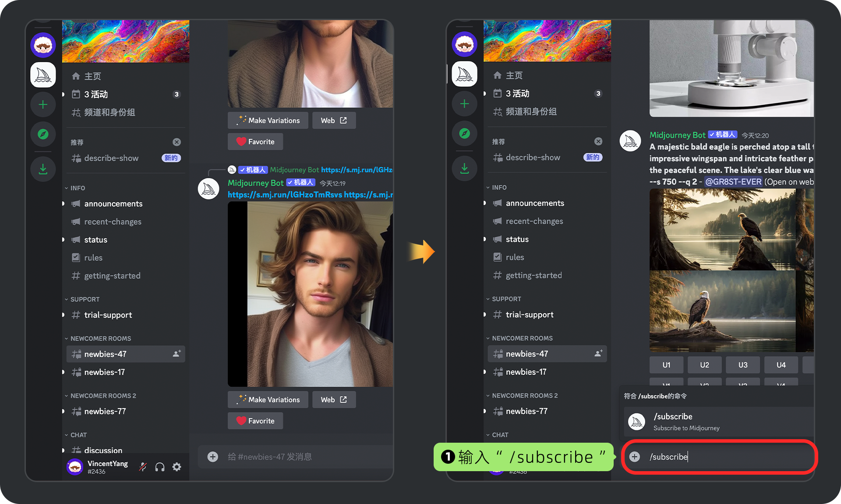This screenshot has width=841, height=504.
Task: Click the invite icon on newbies-47, right window
Action: point(598,353)
